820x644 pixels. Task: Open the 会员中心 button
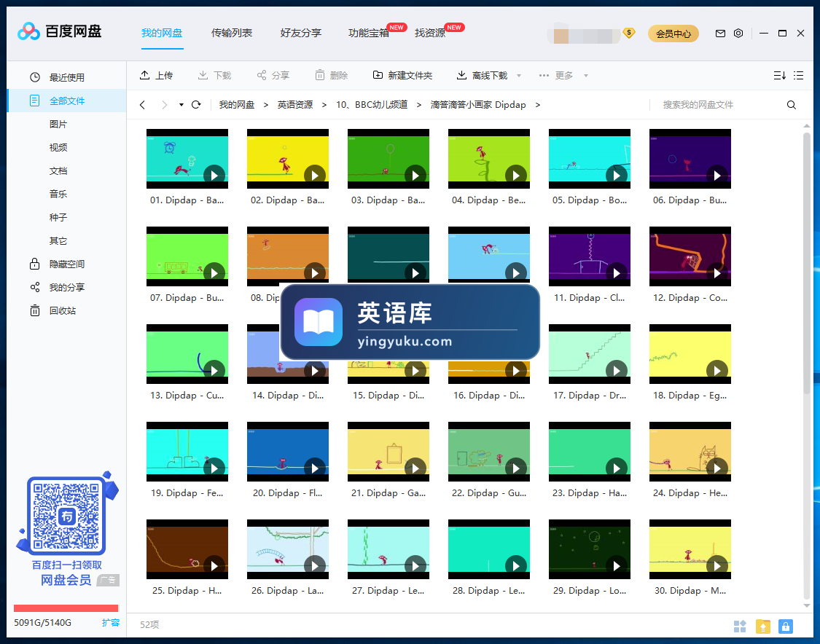click(x=673, y=34)
